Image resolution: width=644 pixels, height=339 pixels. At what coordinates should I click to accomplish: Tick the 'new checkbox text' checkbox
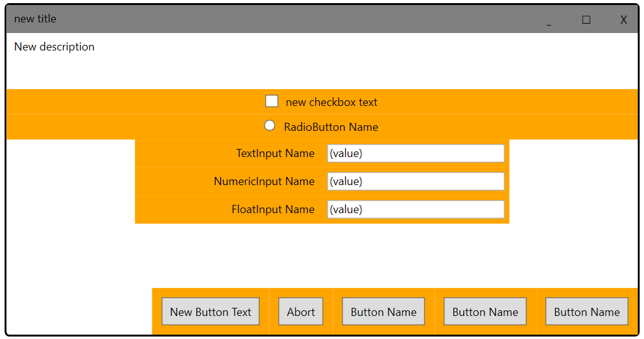[x=271, y=101]
